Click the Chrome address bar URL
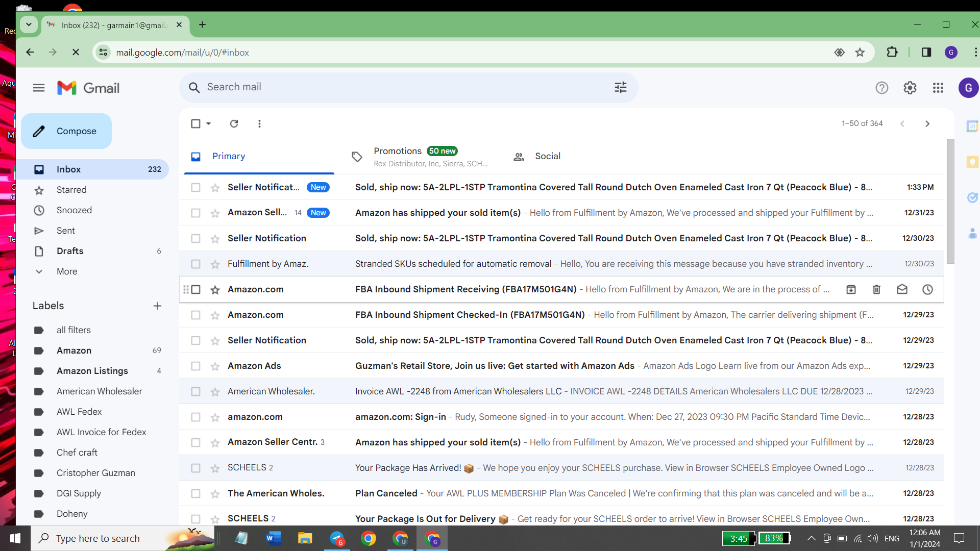980x551 pixels. [x=182, y=52]
